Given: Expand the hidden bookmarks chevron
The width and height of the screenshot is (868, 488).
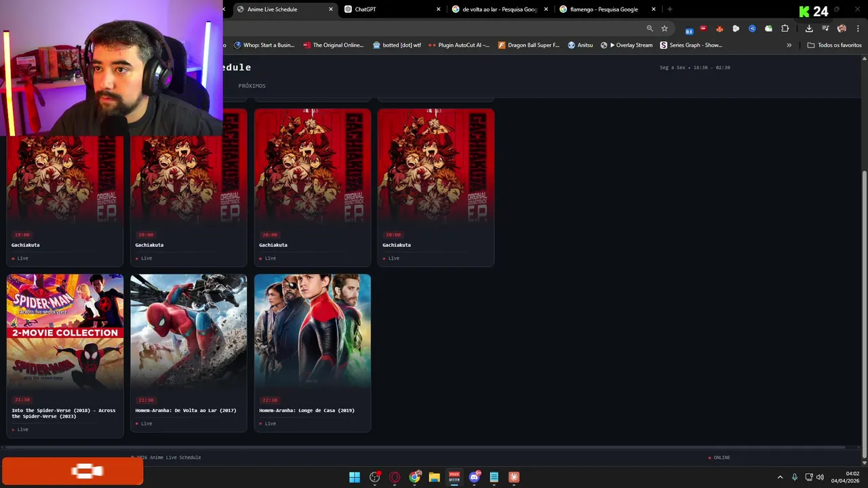Looking at the screenshot, I should (x=789, y=45).
